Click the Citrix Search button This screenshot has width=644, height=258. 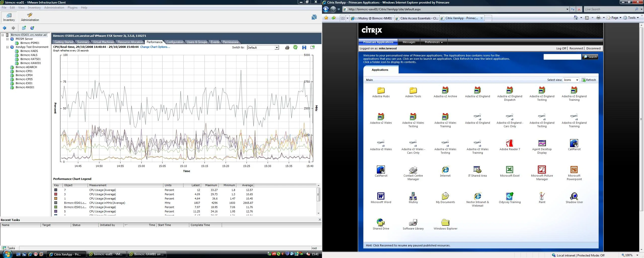click(x=590, y=57)
